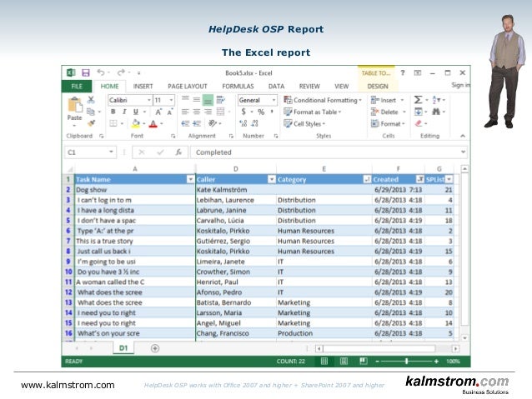Open the FILE tab

coord(77,86)
